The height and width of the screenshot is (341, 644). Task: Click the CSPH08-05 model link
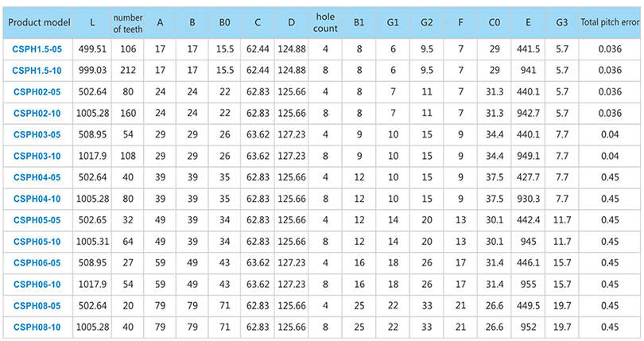coord(37,306)
